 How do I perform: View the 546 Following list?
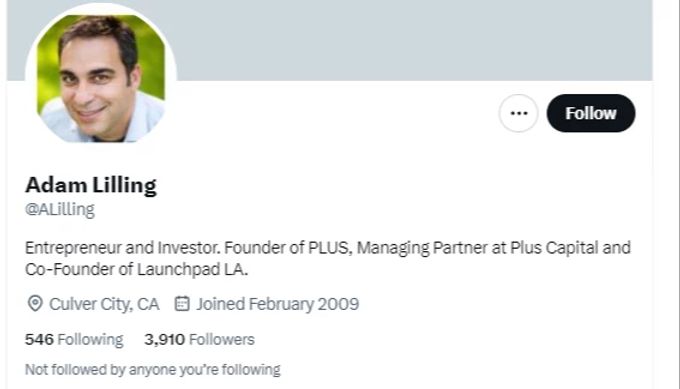(74, 339)
